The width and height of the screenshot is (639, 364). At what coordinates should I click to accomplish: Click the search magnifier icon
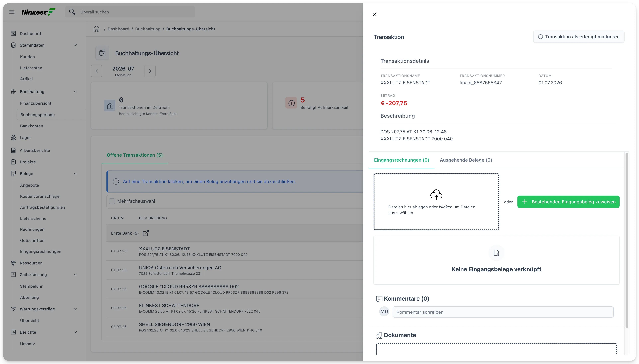point(72,12)
